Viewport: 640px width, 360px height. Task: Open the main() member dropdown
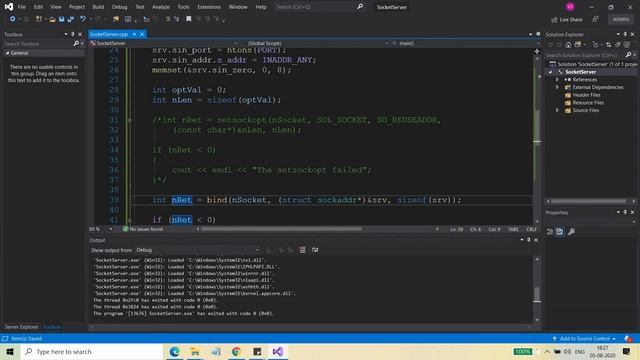465,43
